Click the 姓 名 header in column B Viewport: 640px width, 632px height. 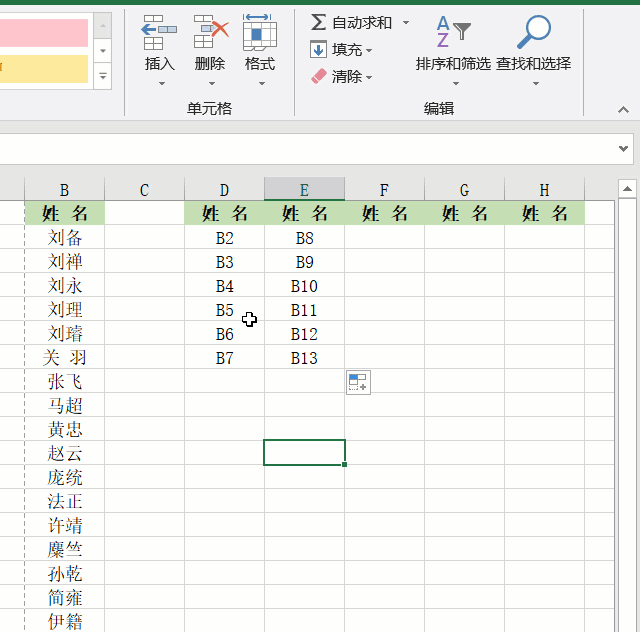tap(64, 213)
